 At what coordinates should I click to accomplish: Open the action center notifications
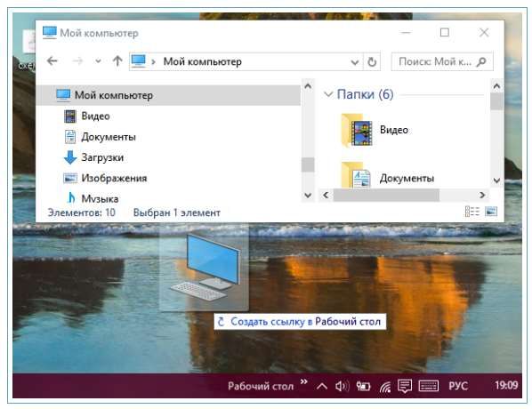click(405, 386)
